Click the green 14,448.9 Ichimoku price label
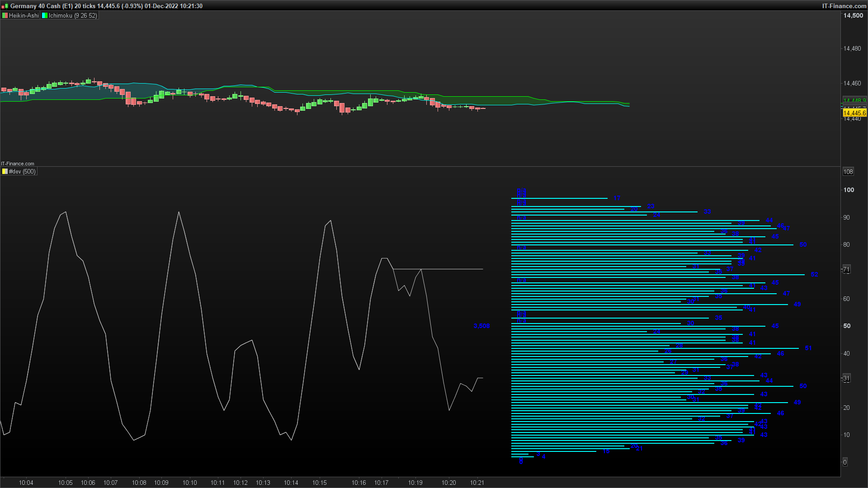The width and height of the screenshot is (868, 488). coord(854,100)
